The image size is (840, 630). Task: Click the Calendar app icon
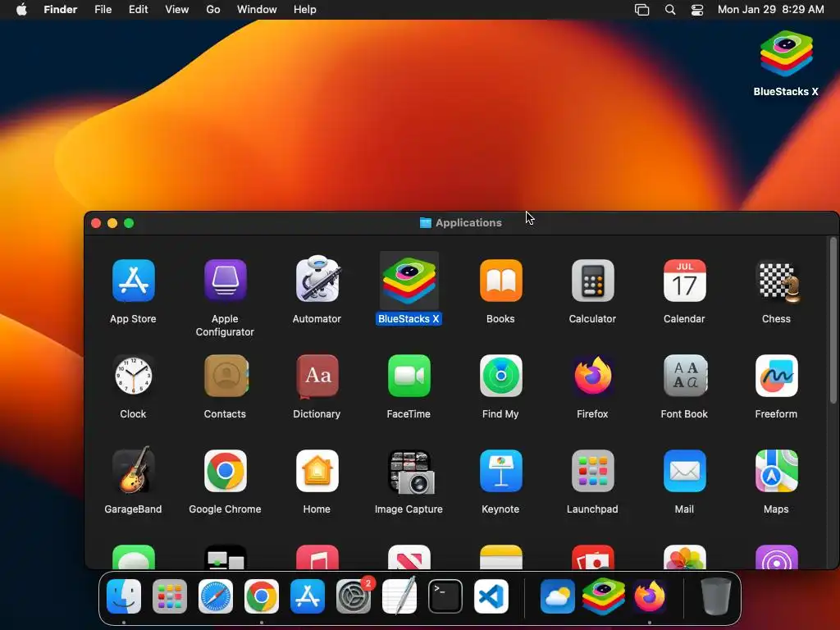point(685,281)
